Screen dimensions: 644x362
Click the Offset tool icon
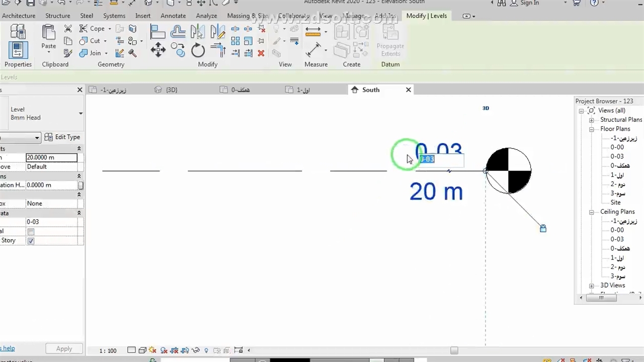(178, 32)
